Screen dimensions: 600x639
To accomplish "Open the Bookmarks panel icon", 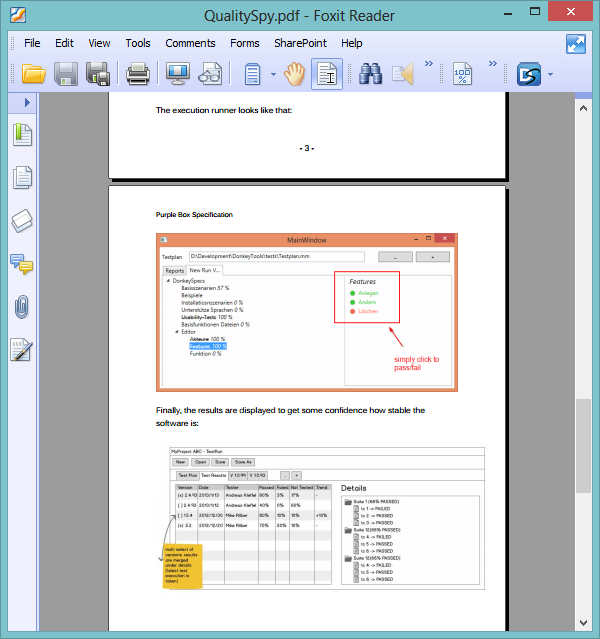I will [x=22, y=135].
